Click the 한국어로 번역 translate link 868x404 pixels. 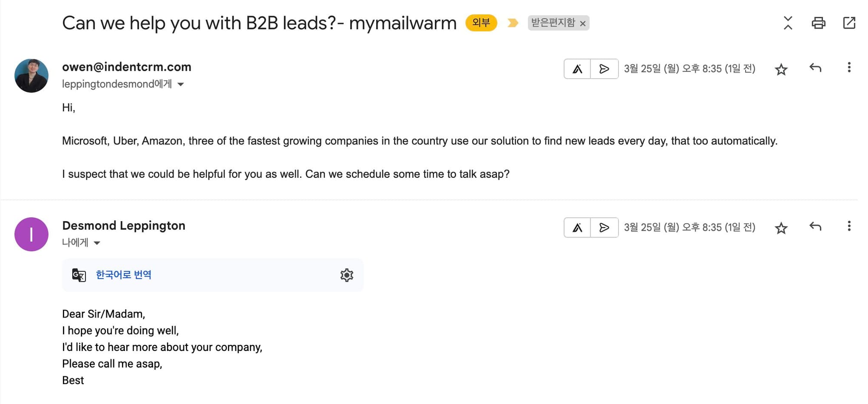(124, 275)
